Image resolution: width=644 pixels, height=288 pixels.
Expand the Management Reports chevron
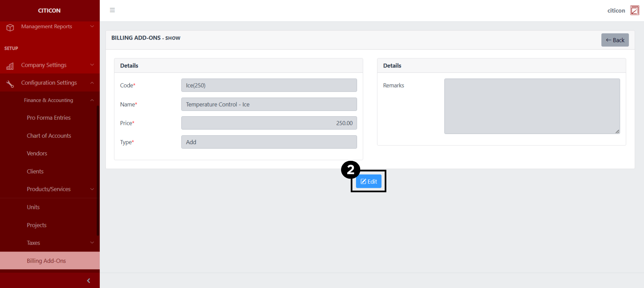click(92, 27)
